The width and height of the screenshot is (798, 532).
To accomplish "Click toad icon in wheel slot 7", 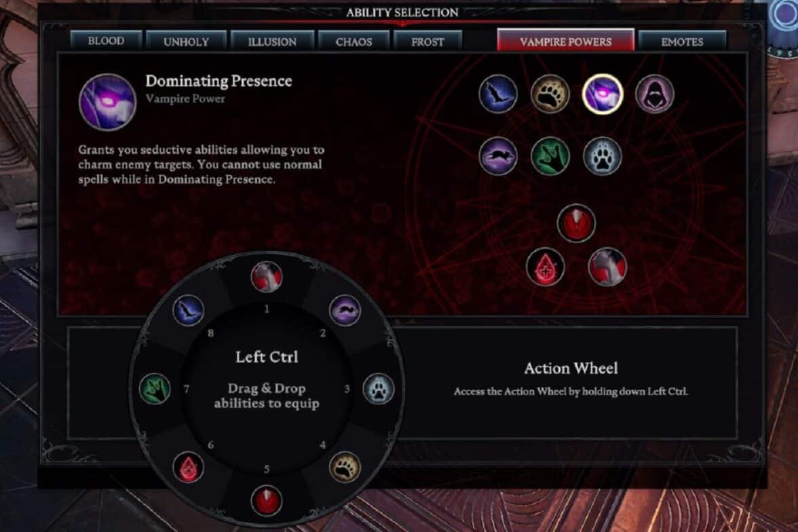I will 155,389.
